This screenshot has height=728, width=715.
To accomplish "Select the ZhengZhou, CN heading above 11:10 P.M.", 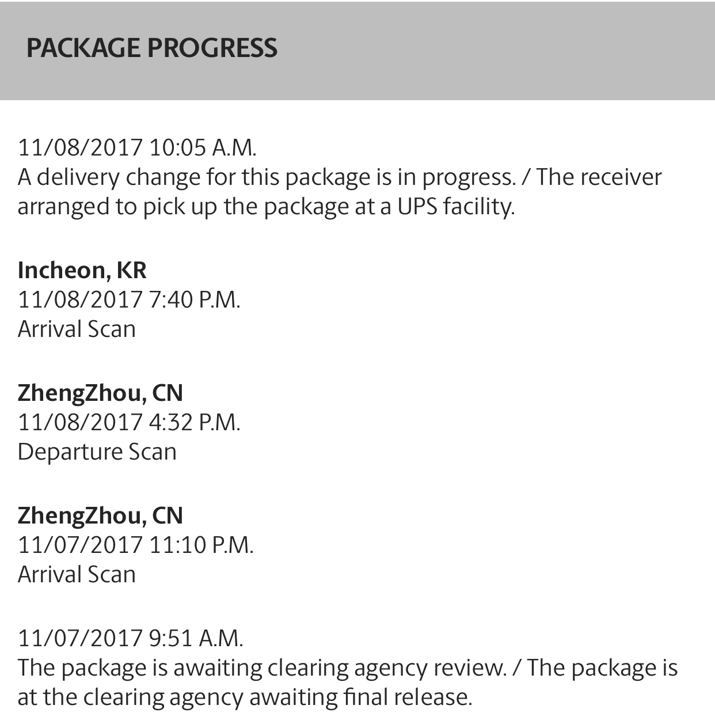I will 100,515.
